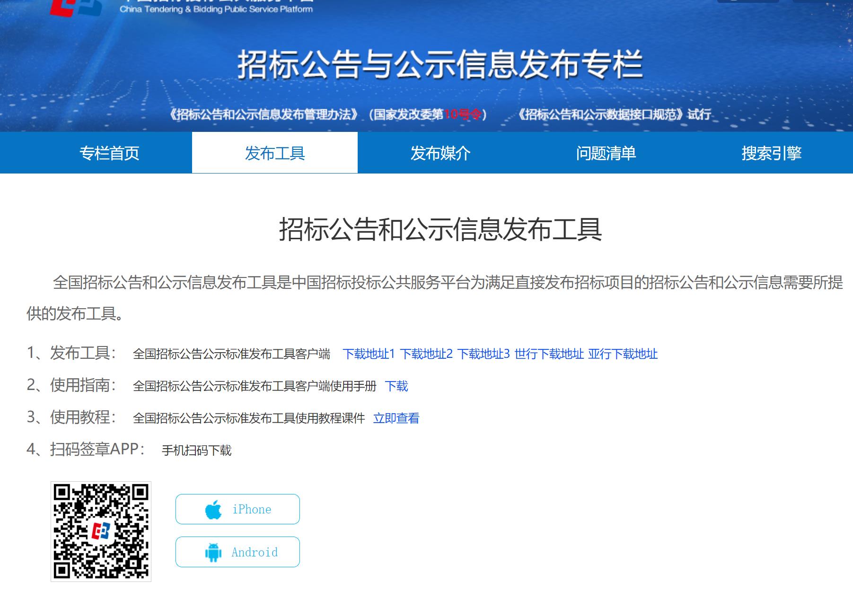853x616 pixels.
Task: Click the Android download button
Action: (x=237, y=552)
